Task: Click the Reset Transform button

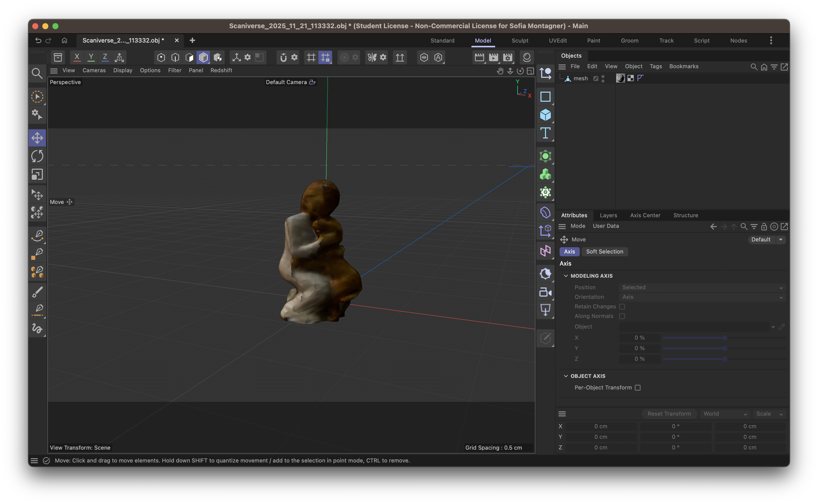Action: [669, 414]
